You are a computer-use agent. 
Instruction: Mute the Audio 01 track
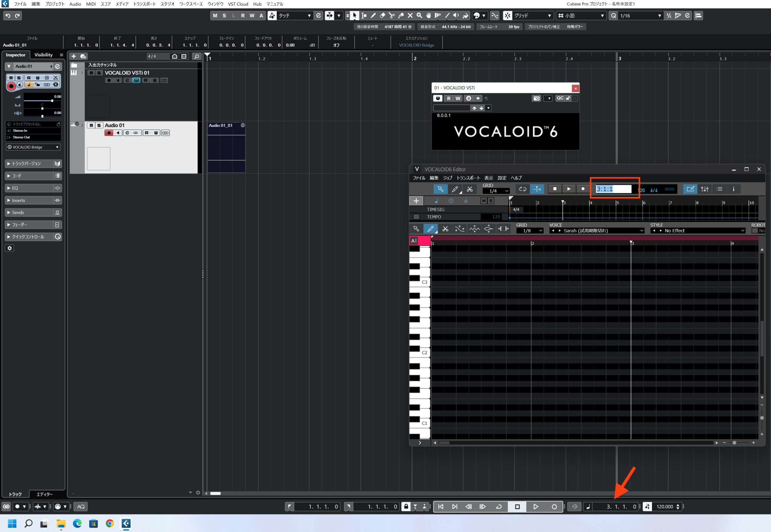tap(91, 125)
